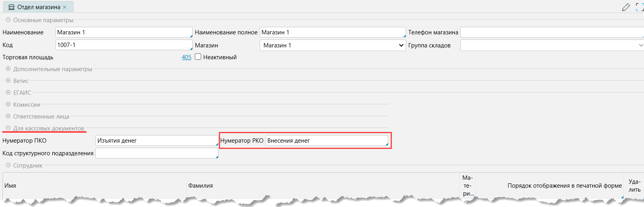Toggle the Неактивный checkbox
Image resolution: width=644 pixels, height=207 pixels.
(198, 57)
